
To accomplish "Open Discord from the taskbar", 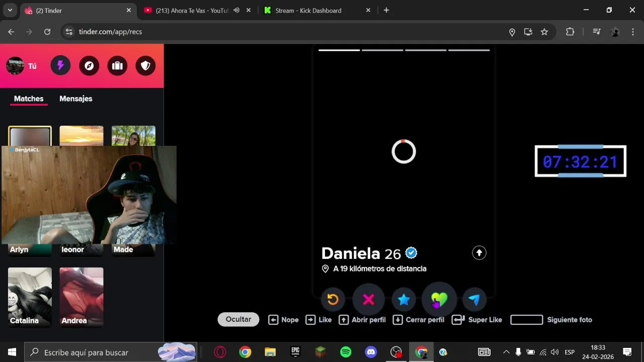I will [371, 352].
